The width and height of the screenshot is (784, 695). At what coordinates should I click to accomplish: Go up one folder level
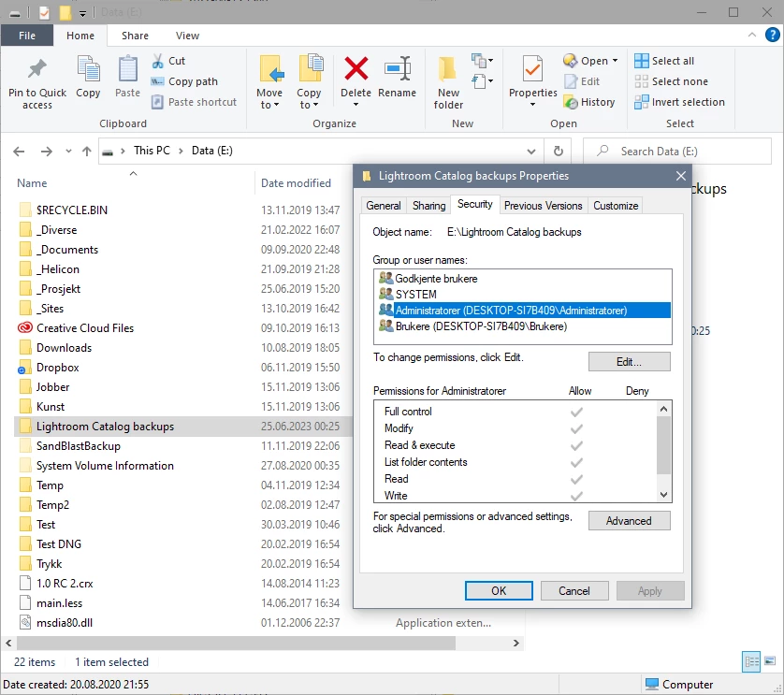tap(87, 151)
